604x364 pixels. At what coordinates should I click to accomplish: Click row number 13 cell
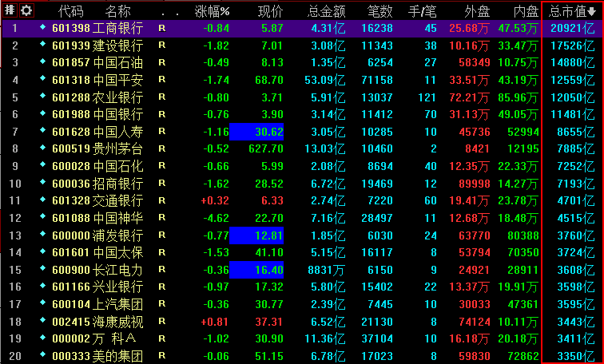(15, 235)
